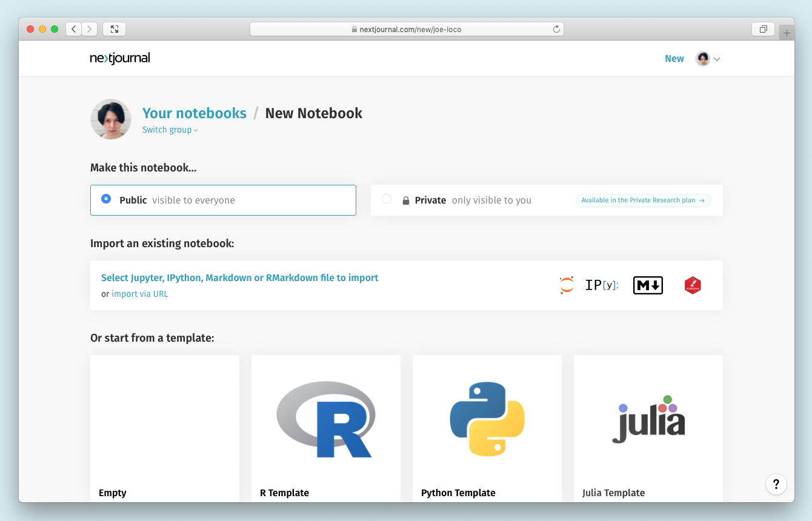Reload the page with refresh icon
This screenshot has width=812, height=521.
tap(556, 29)
